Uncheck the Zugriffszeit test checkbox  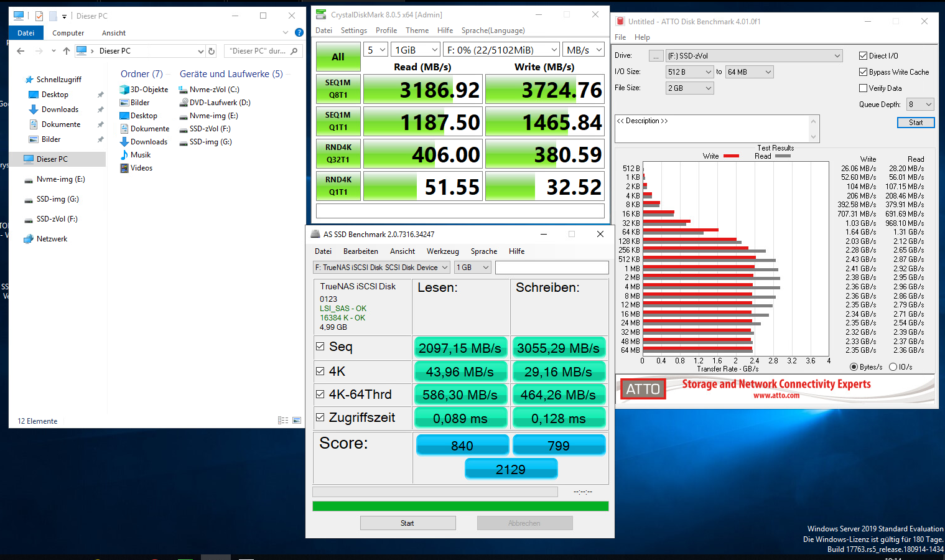point(320,418)
